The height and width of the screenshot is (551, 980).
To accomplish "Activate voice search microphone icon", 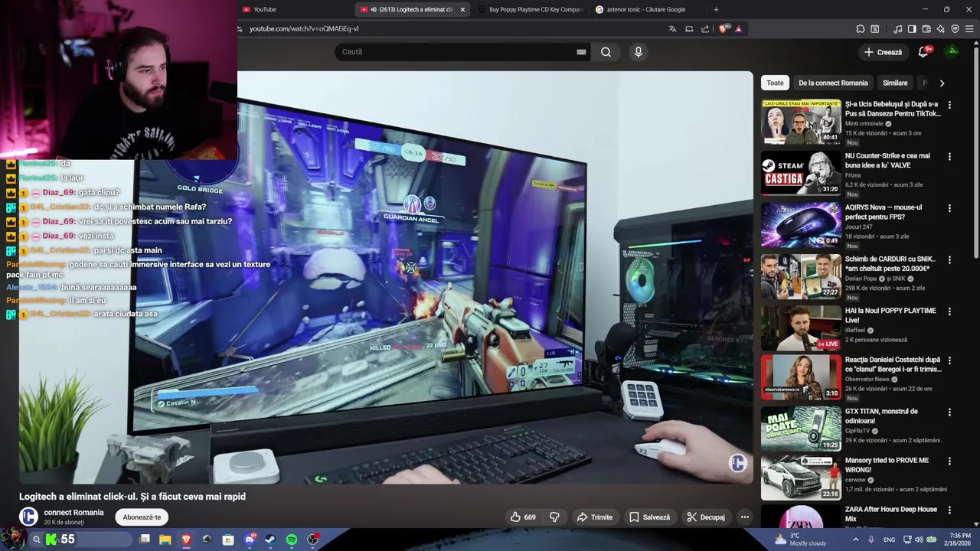I will tap(639, 52).
